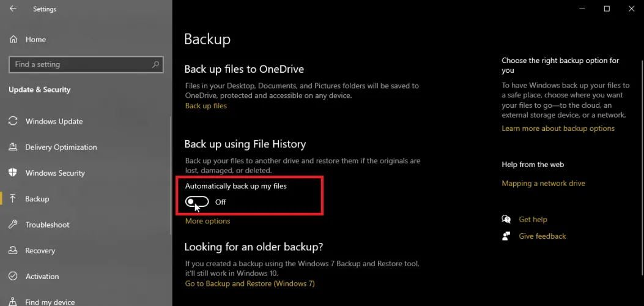The width and height of the screenshot is (644, 306).
Task: Click the Windows Update refresh icon
Action: coord(13,121)
